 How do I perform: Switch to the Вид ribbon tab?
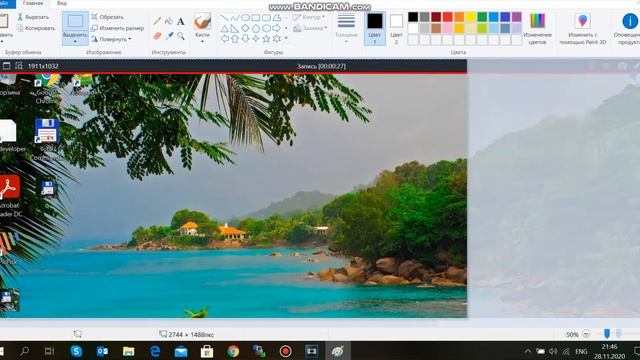click(62, 3)
